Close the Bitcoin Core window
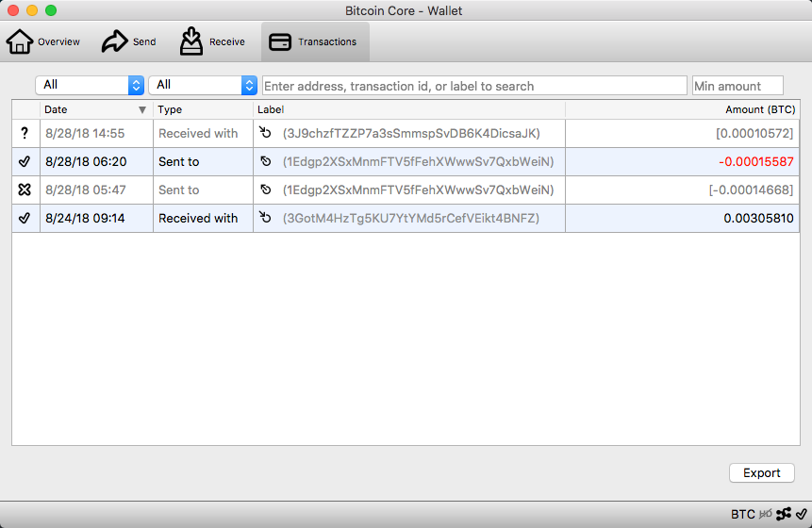Viewport: 812px width, 528px height. (x=13, y=10)
